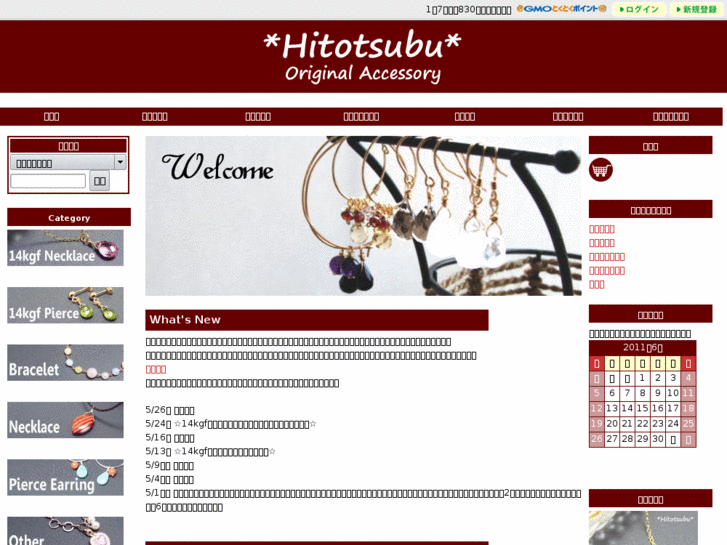Click the Welcome earrings banner image
727x545 pixels.
(363, 216)
